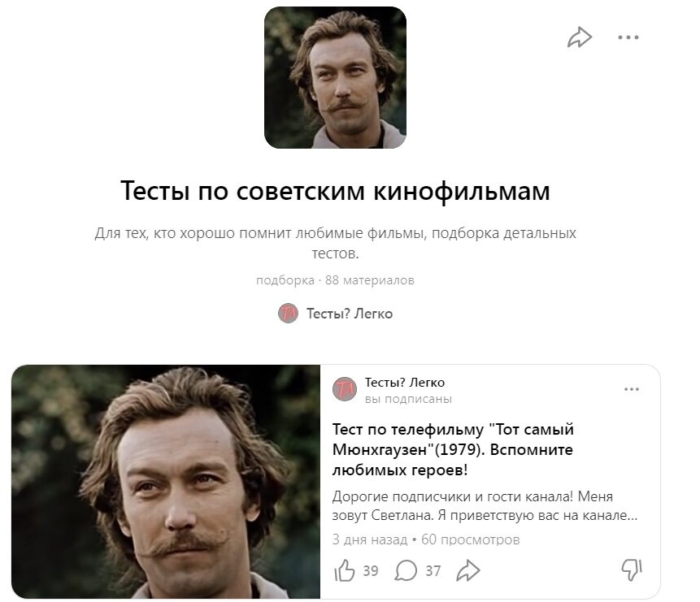700x602 pixels.
Task: Open comments on the article card
Action: (406, 570)
